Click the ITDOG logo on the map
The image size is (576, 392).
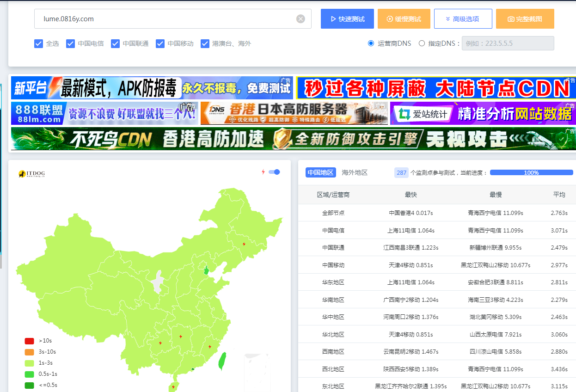[31, 173]
